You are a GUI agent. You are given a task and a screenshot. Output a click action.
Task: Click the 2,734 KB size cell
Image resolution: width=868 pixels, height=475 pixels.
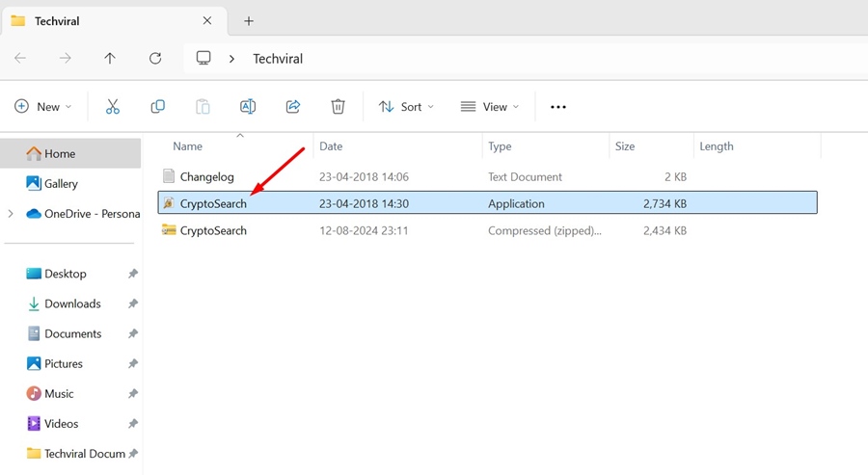665,203
